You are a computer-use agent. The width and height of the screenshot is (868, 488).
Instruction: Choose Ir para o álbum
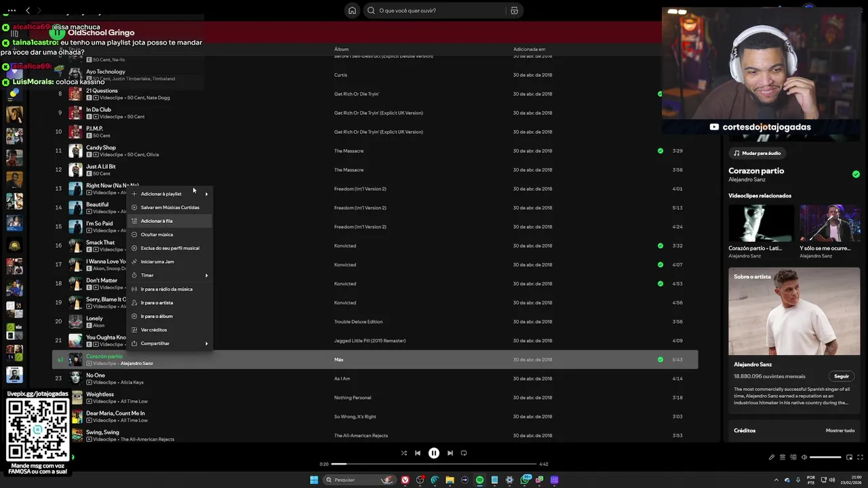coord(170,316)
